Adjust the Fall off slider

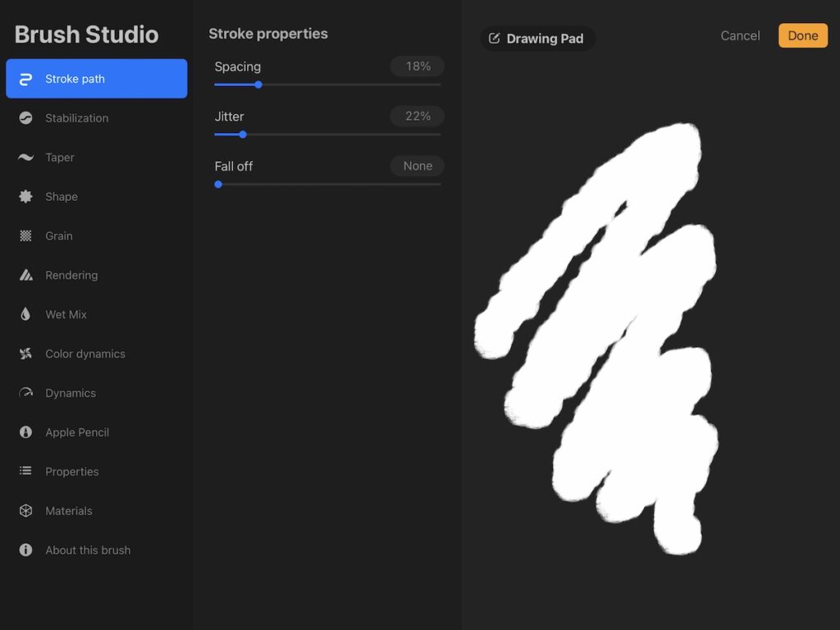click(218, 185)
